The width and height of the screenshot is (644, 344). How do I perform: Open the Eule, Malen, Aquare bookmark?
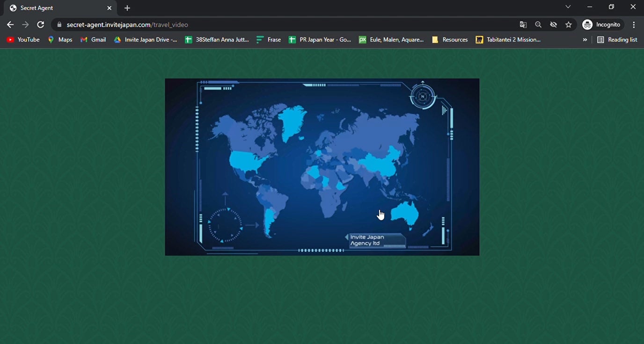[x=391, y=40]
